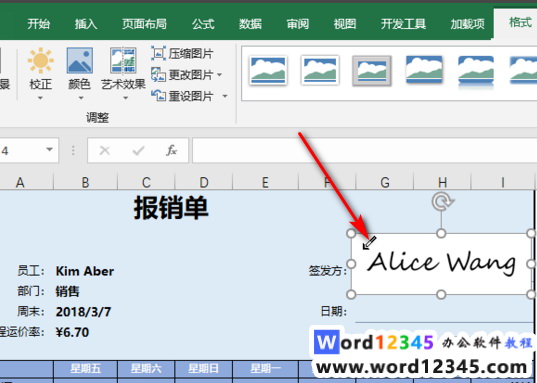Open the 插入 ribbon tab

(86, 24)
